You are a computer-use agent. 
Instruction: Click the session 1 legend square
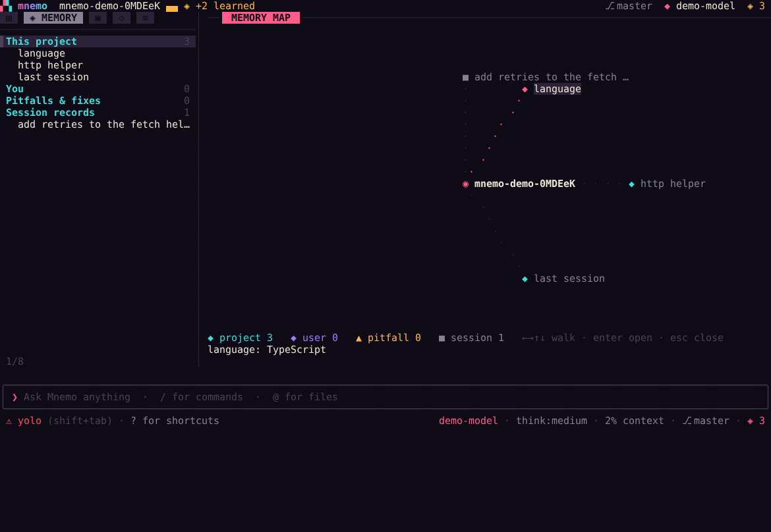coord(442,338)
